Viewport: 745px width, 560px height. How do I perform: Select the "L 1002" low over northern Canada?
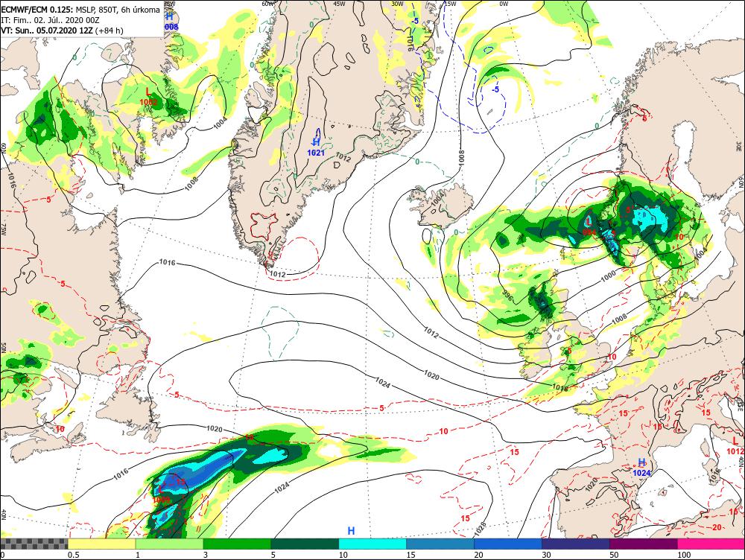pyautogui.click(x=149, y=96)
